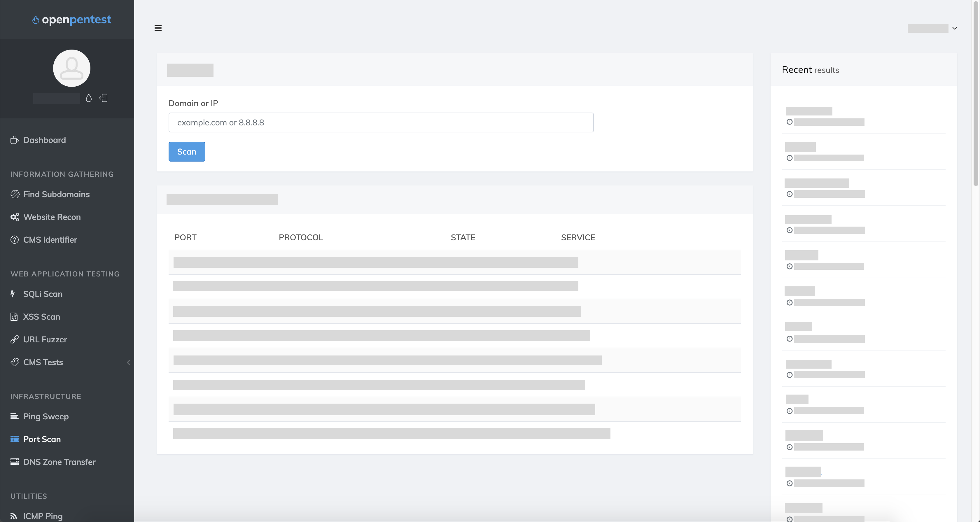Click the Ping Sweep list icon
This screenshot has height=522, width=980.
tap(15, 416)
